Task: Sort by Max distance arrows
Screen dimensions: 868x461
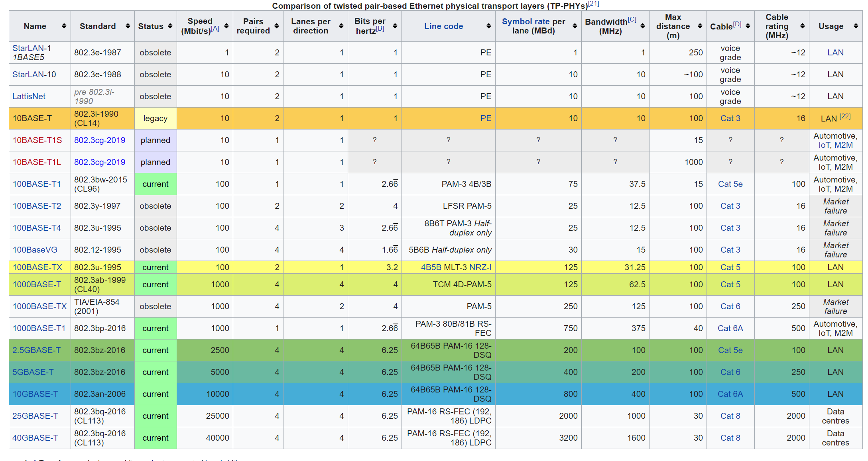Action: point(700,26)
